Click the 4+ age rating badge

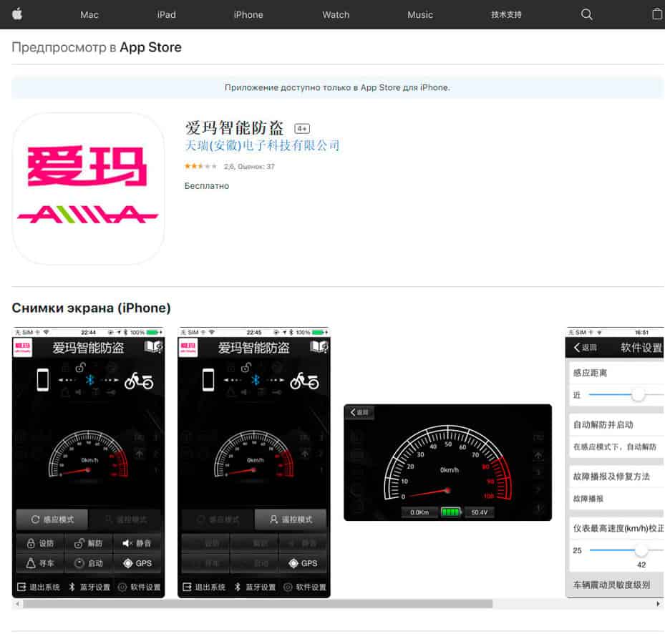[302, 129]
